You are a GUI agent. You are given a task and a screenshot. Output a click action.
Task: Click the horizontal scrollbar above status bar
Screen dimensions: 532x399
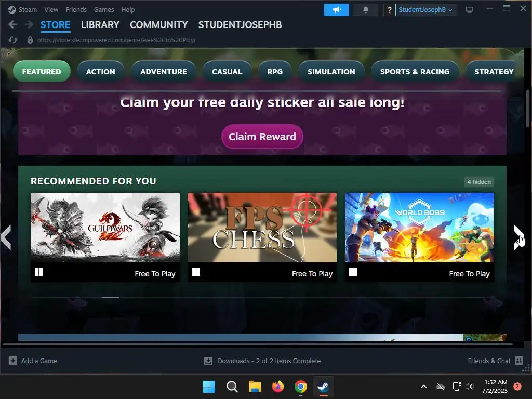tap(257, 344)
